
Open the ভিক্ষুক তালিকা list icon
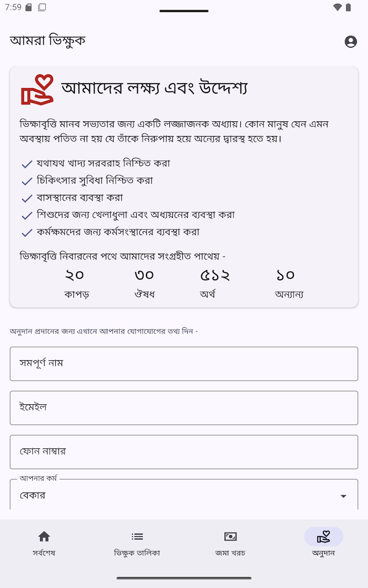tap(137, 537)
